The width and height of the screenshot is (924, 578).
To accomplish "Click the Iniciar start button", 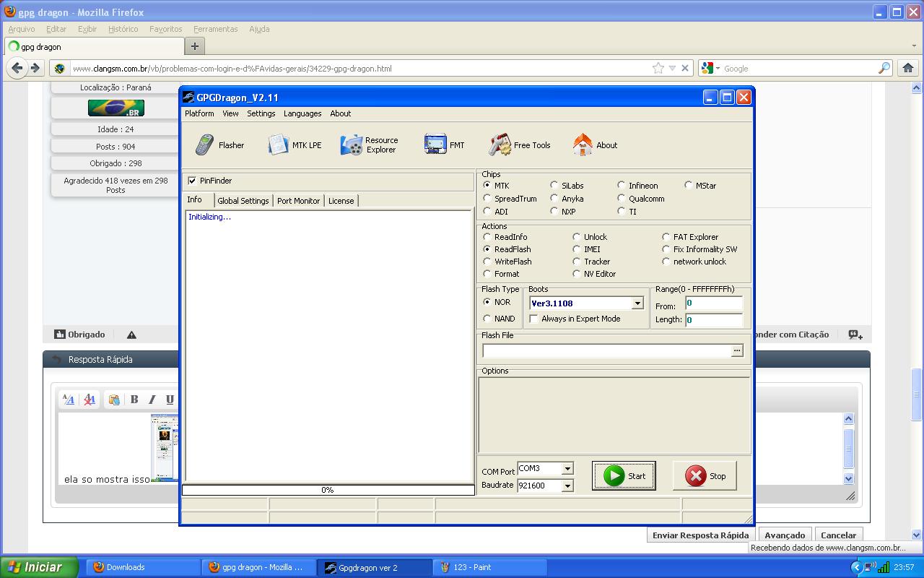I will [x=39, y=567].
